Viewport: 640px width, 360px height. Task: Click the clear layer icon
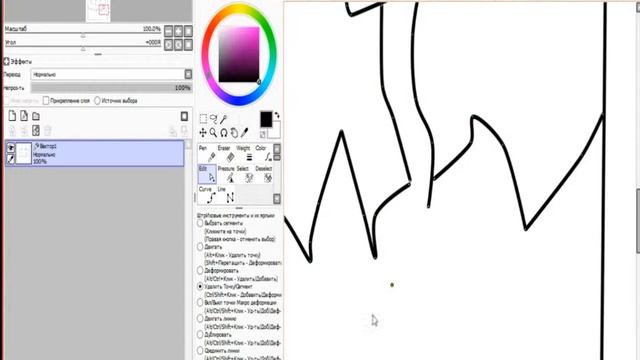point(36,131)
